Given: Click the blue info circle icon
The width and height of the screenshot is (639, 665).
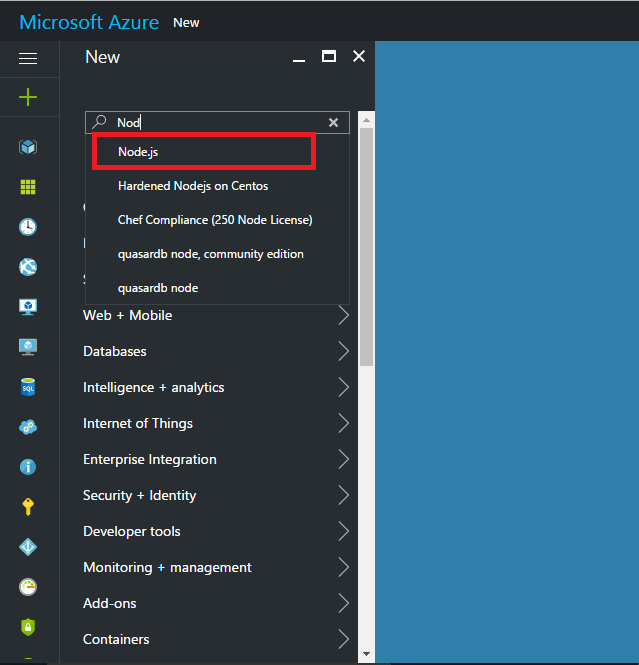Looking at the screenshot, I should pos(28,467).
